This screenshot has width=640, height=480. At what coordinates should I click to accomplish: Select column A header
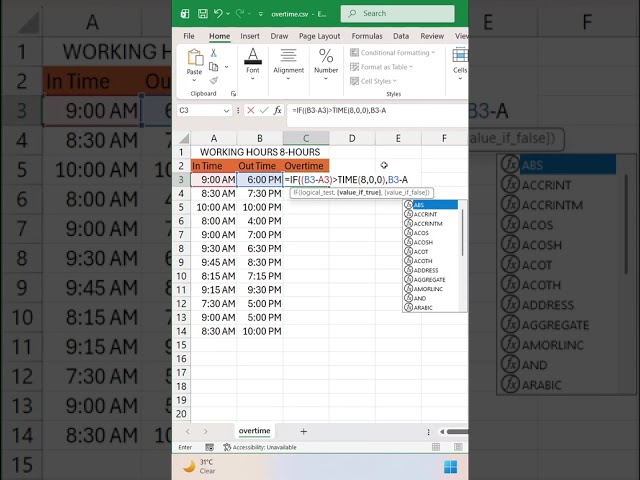click(213, 138)
